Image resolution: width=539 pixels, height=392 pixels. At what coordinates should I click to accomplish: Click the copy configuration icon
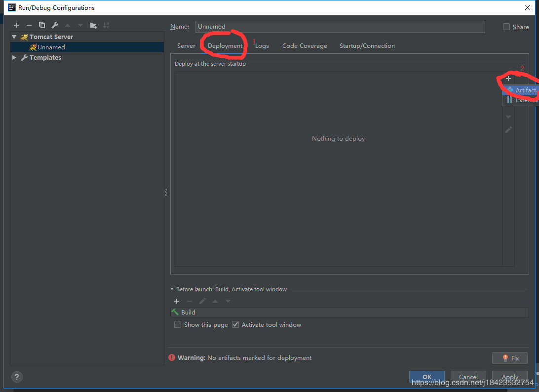pos(42,25)
